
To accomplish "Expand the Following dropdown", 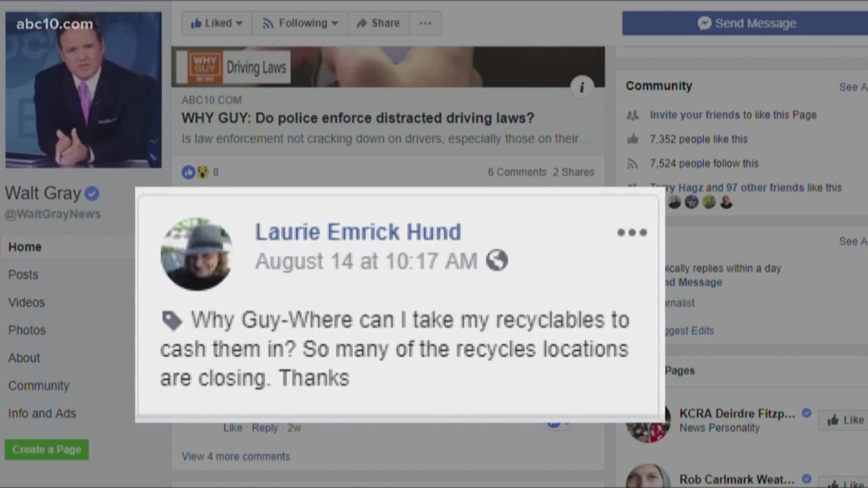I will (x=300, y=23).
